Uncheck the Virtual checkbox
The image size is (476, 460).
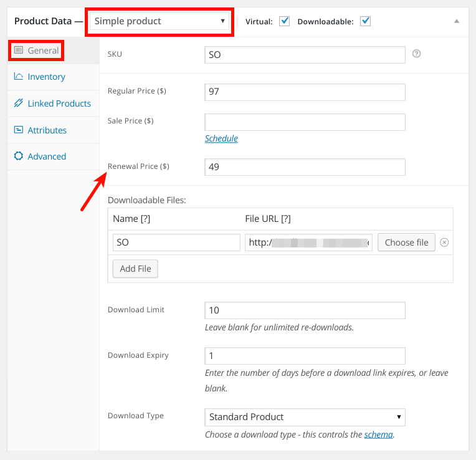tap(285, 21)
